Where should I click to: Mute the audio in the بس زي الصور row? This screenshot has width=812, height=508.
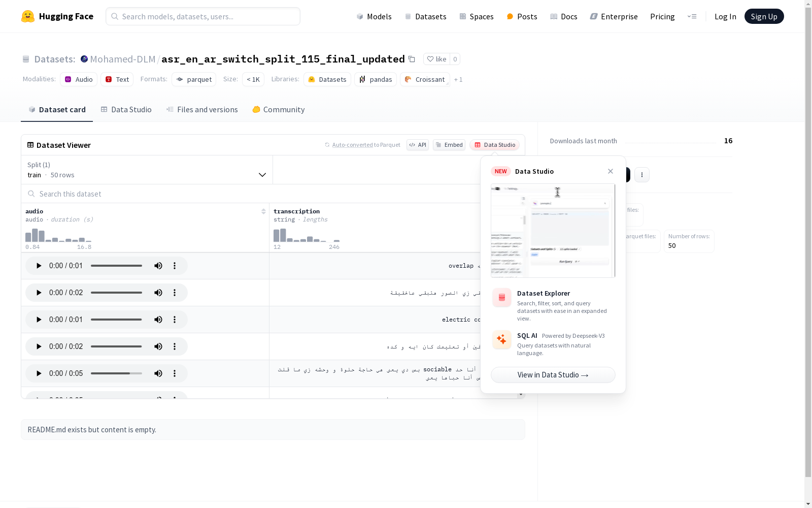(158, 293)
